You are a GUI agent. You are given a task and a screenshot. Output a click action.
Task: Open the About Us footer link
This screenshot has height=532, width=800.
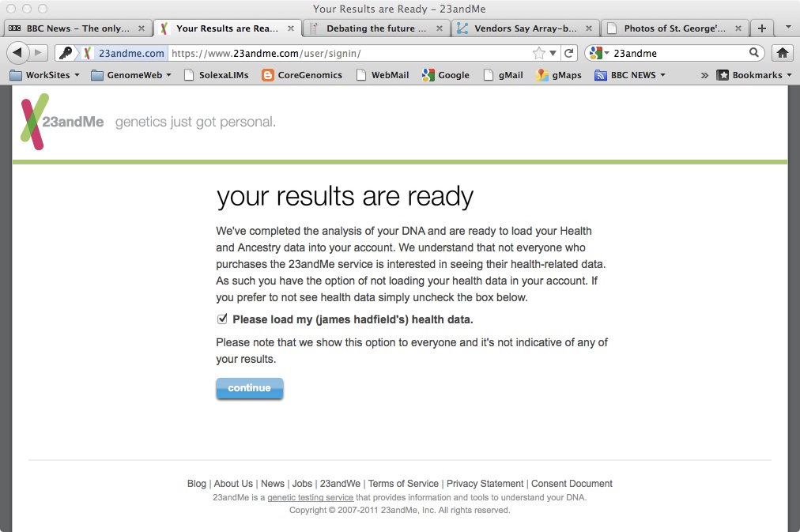pyautogui.click(x=233, y=483)
